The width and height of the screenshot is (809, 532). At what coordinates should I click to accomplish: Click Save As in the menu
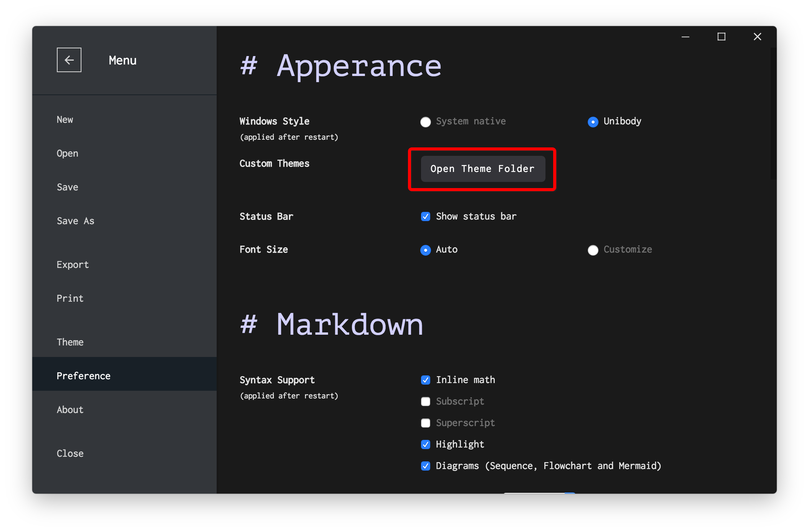(x=76, y=221)
